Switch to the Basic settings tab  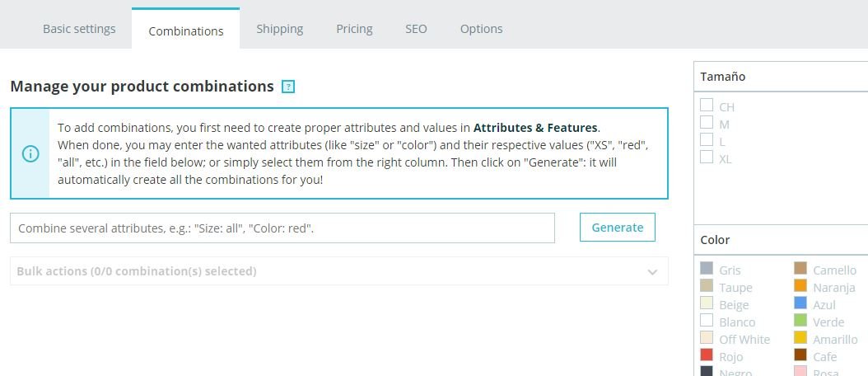[x=79, y=29]
